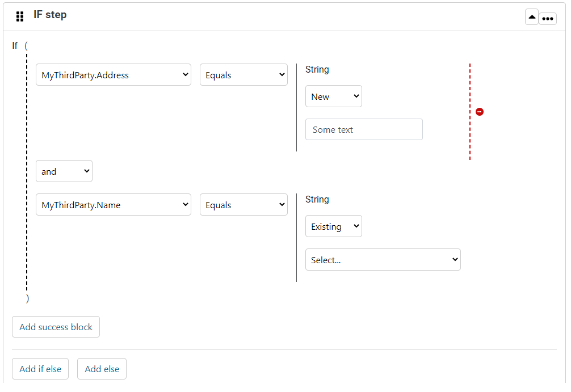
Task: Click the Add success block button
Action: pos(56,327)
